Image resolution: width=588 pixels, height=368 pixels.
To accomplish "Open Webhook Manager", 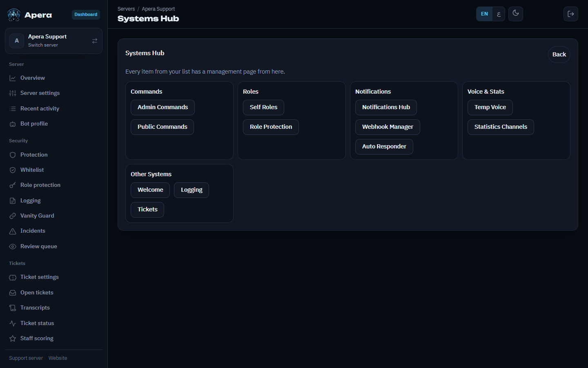I will (x=388, y=127).
